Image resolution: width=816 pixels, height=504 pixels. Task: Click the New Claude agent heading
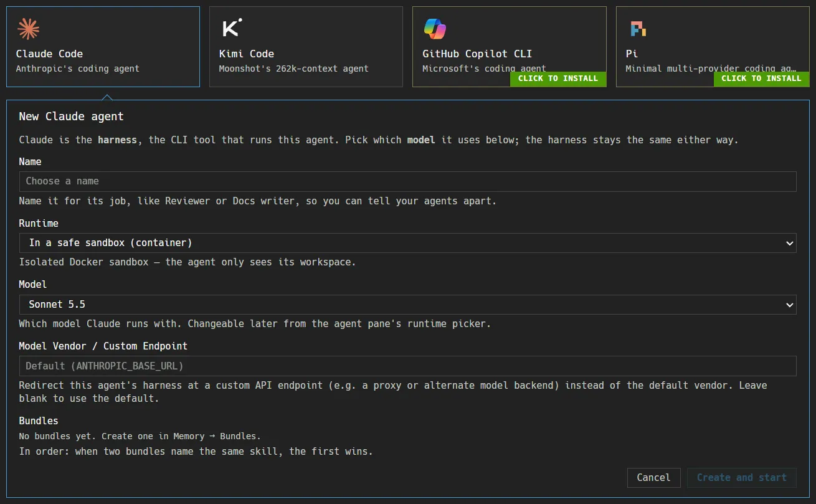click(71, 116)
